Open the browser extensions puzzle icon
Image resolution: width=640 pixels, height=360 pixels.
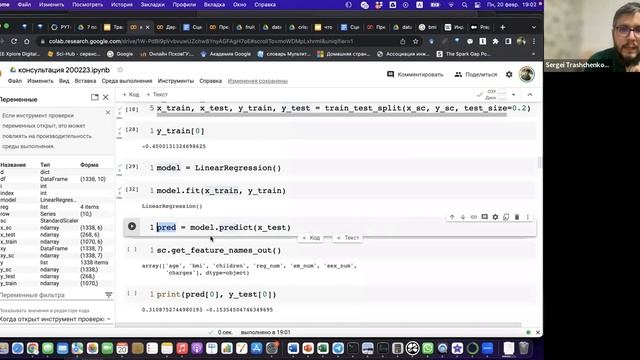tap(495, 41)
